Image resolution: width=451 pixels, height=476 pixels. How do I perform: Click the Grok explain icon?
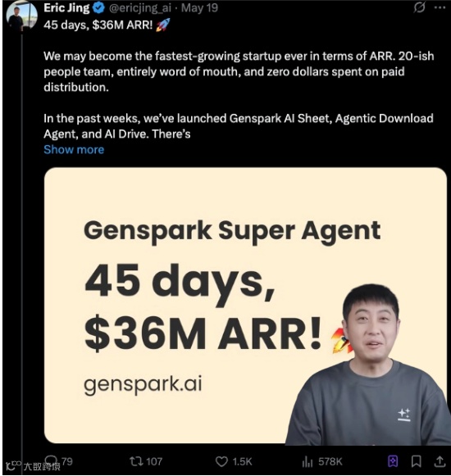(419, 7)
